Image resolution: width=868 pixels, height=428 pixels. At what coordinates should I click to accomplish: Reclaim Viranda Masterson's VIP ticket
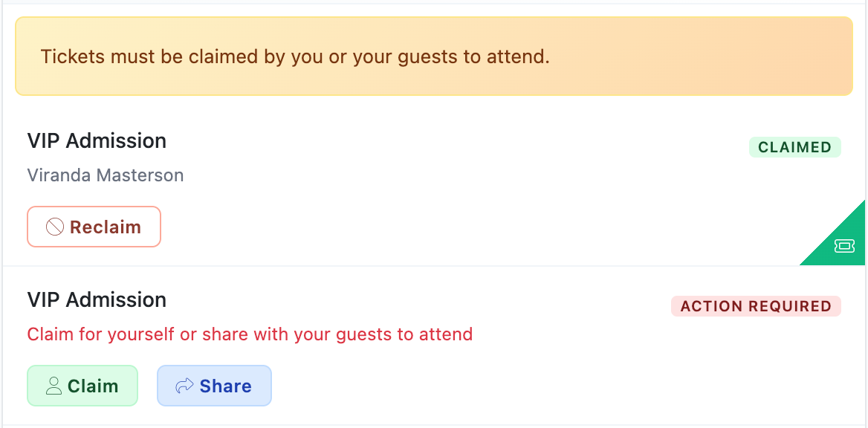[x=94, y=227]
